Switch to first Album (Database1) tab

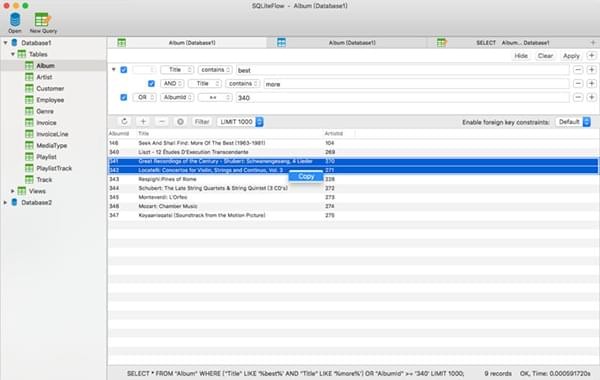pyautogui.click(x=187, y=42)
